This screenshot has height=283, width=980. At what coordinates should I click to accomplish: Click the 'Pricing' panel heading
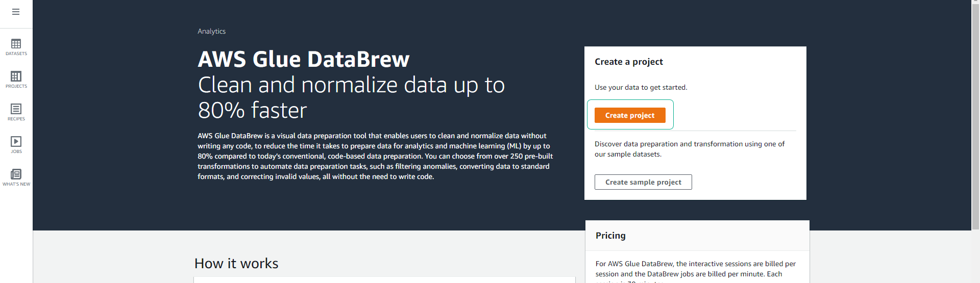610,236
